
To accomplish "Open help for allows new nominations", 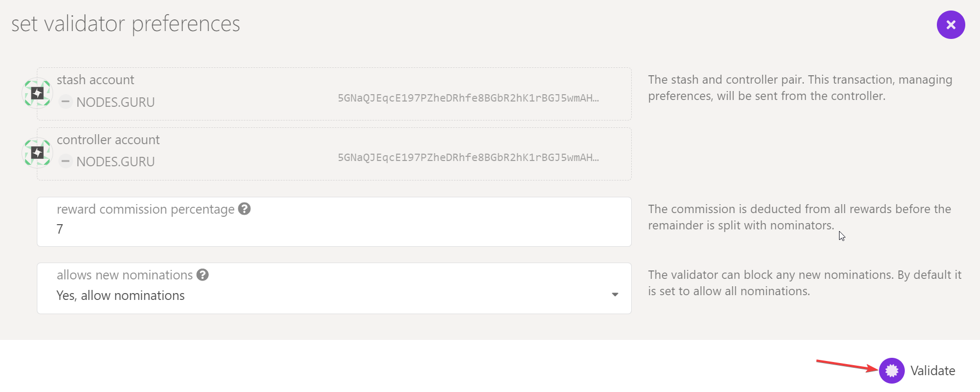I will click(x=203, y=275).
